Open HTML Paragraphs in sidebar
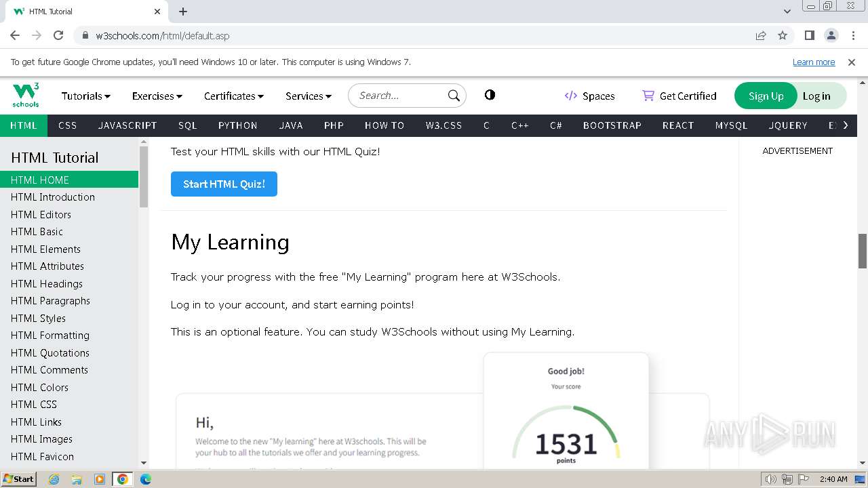 pyautogui.click(x=69, y=301)
